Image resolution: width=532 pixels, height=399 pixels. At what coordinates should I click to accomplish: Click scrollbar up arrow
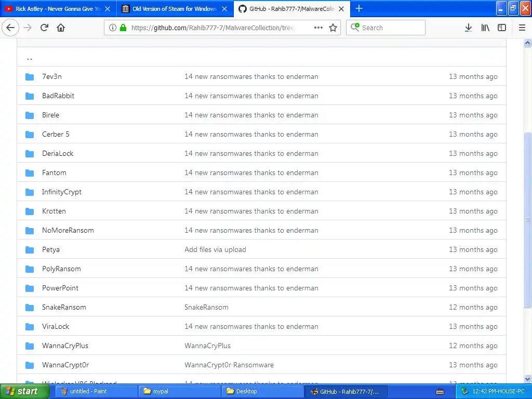click(x=528, y=43)
